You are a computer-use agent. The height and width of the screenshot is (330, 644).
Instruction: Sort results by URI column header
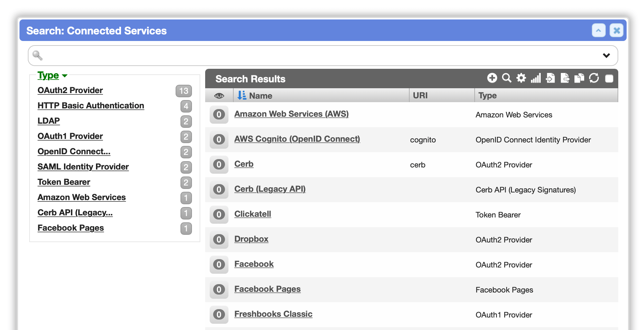coord(420,95)
